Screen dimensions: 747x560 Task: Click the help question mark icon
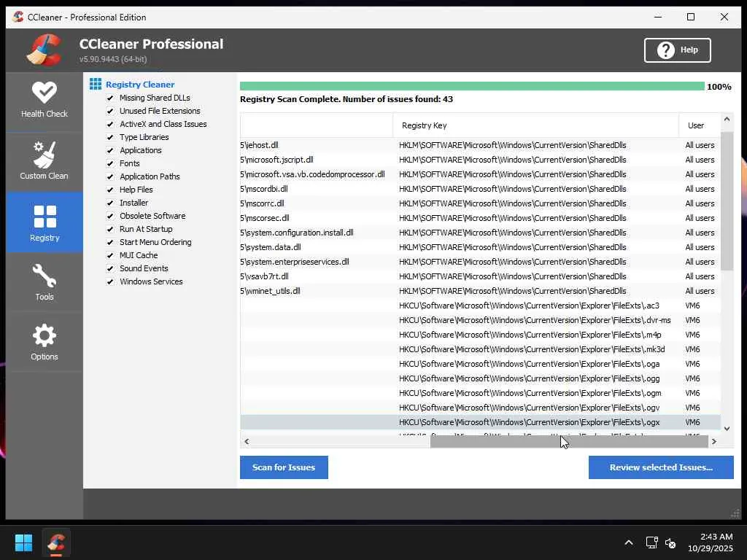point(665,50)
